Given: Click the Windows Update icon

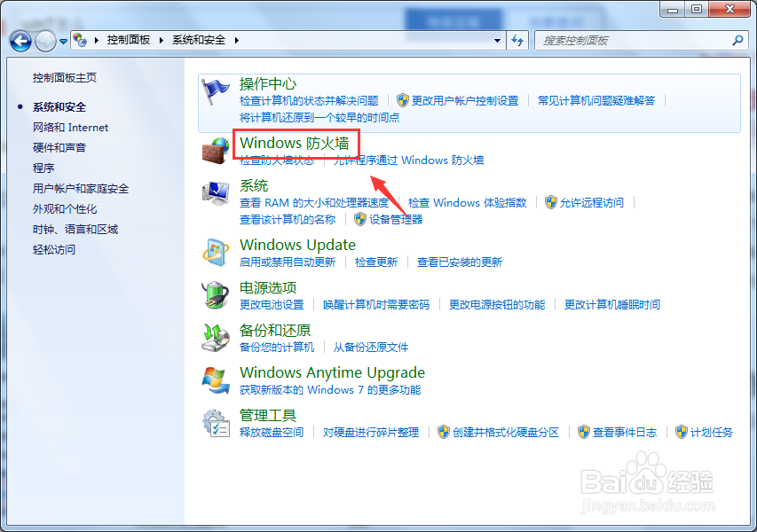Looking at the screenshot, I should [x=216, y=252].
